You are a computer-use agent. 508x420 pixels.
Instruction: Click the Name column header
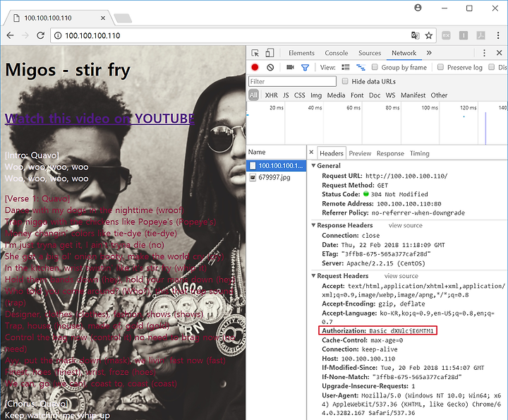point(277,152)
